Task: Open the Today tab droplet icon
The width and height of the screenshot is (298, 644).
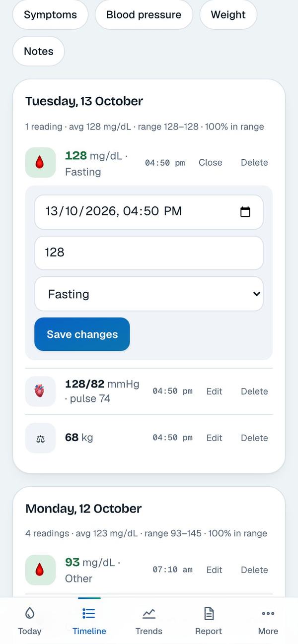Action: coord(29,614)
